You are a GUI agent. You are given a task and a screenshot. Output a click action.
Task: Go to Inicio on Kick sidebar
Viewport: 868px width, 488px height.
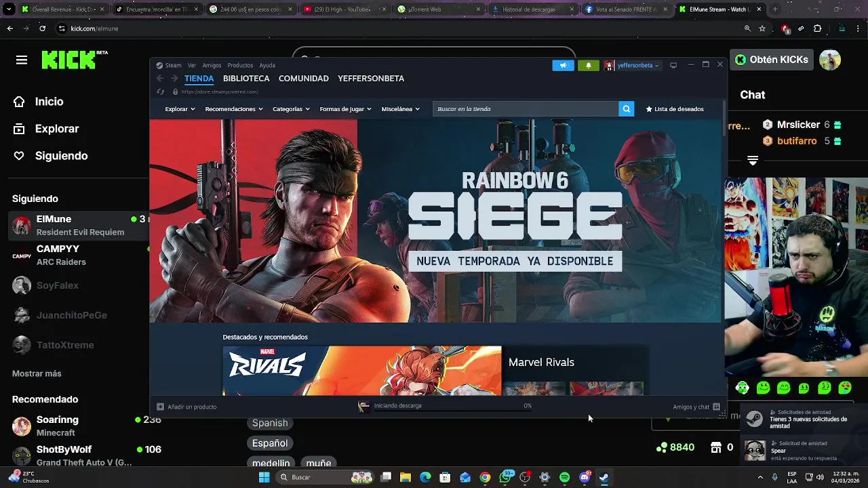click(38, 102)
